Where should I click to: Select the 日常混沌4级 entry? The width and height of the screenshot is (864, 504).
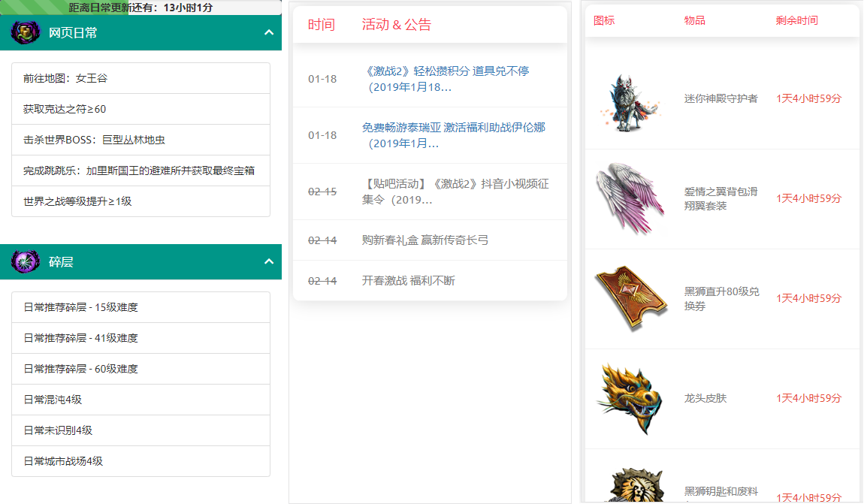(x=140, y=400)
